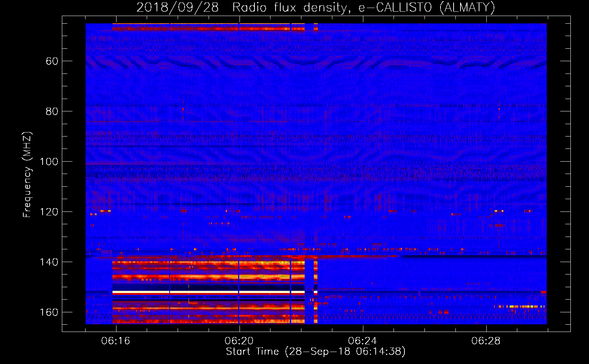Click the plot title "2018/09/28 Radio flux density, e-CALLISTO (ALMATY)"
Screen dimensions: 589x364
[316, 7]
